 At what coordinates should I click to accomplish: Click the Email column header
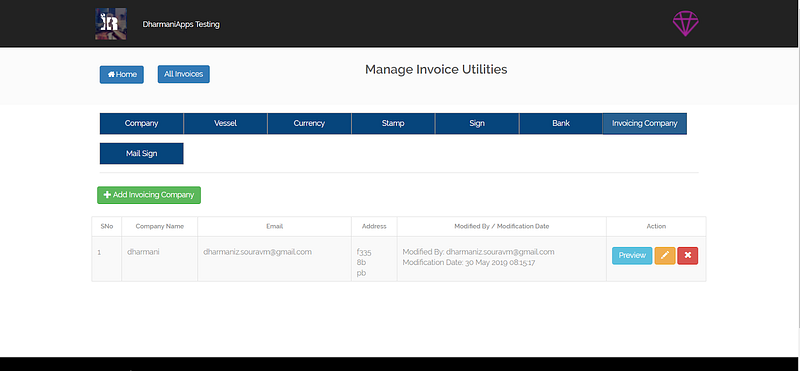(274, 226)
